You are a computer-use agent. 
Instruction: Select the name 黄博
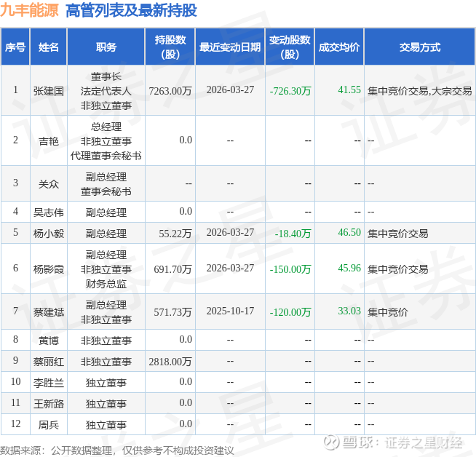[49, 340]
